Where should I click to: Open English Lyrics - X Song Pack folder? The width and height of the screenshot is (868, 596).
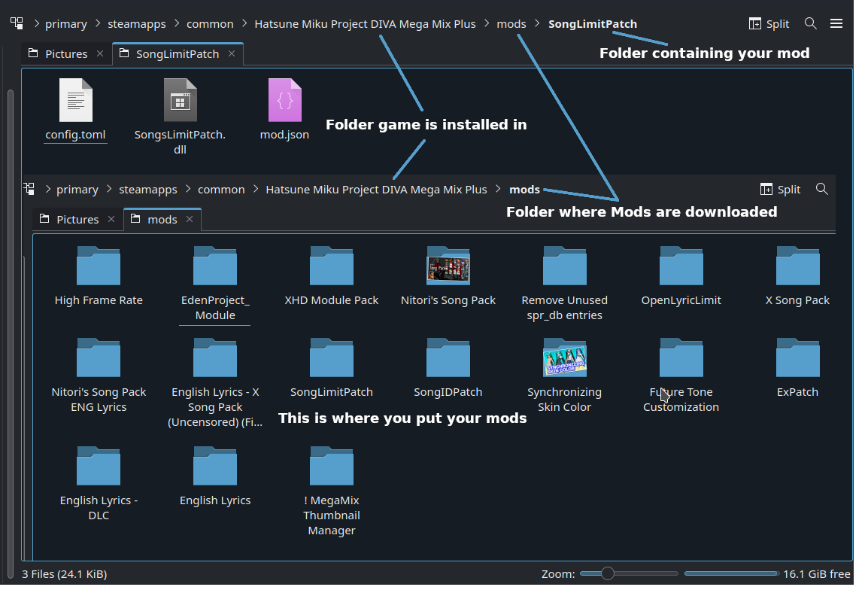[215, 357]
